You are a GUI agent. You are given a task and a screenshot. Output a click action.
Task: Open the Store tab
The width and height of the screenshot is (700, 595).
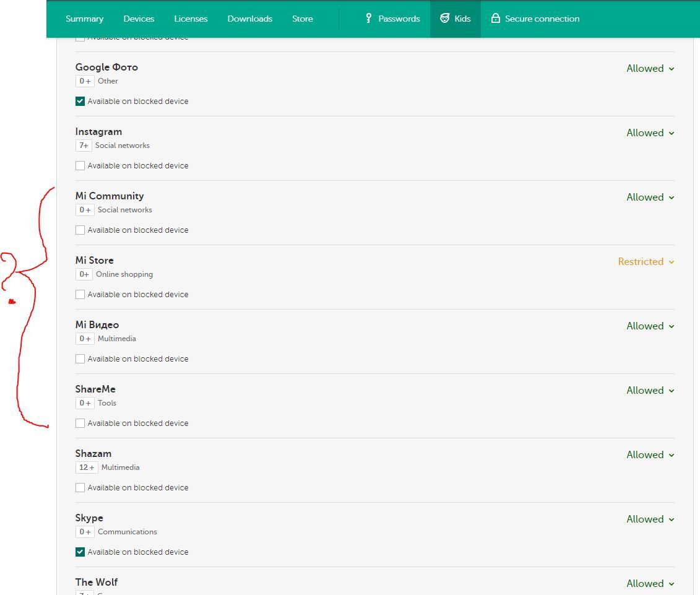302,19
